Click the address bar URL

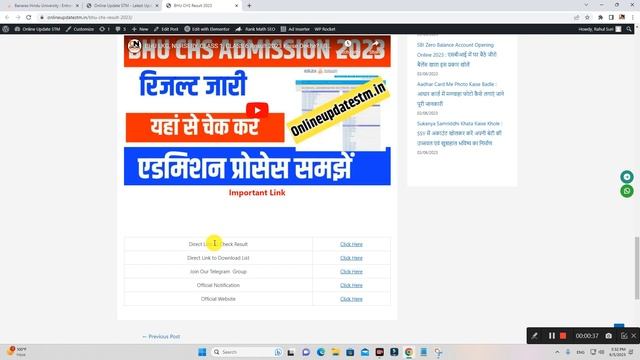click(x=89, y=18)
